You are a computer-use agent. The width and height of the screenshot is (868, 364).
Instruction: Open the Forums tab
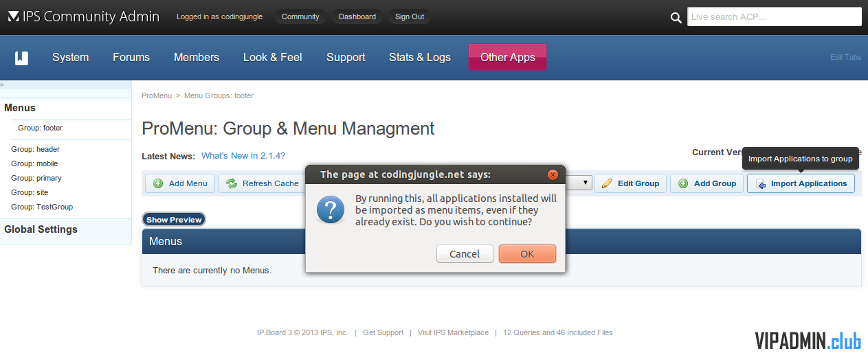131,58
